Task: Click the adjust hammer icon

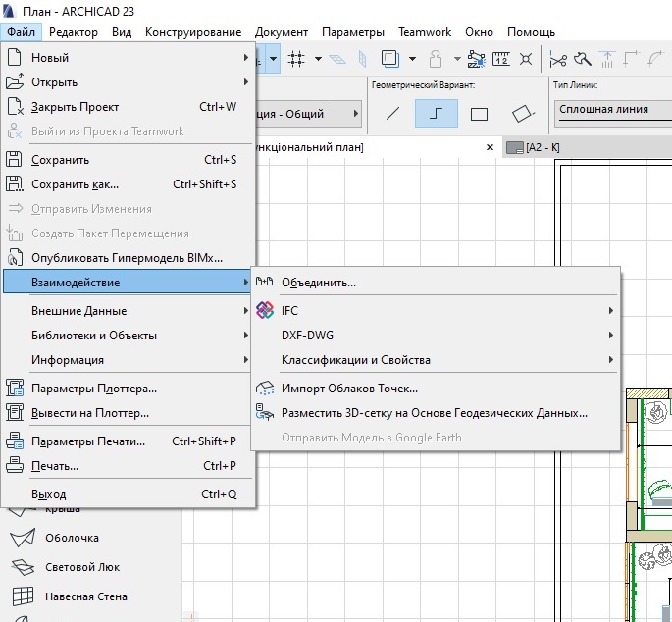Action: [x=583, y=59]
